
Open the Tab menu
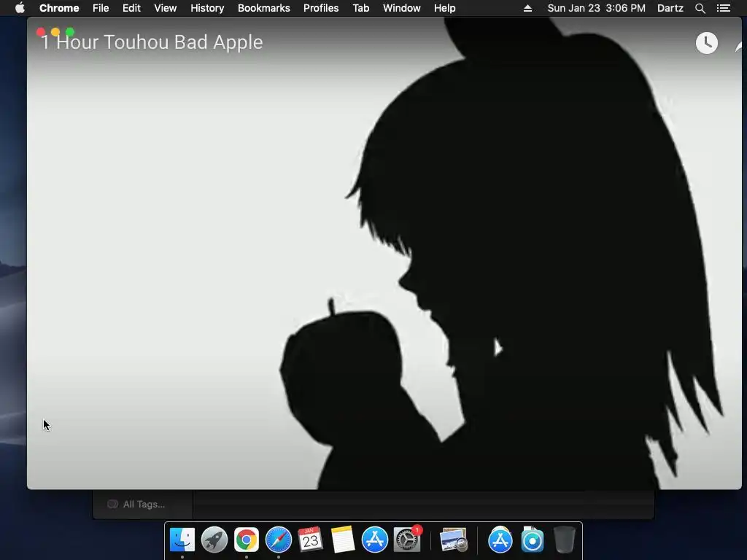point(361,8)
